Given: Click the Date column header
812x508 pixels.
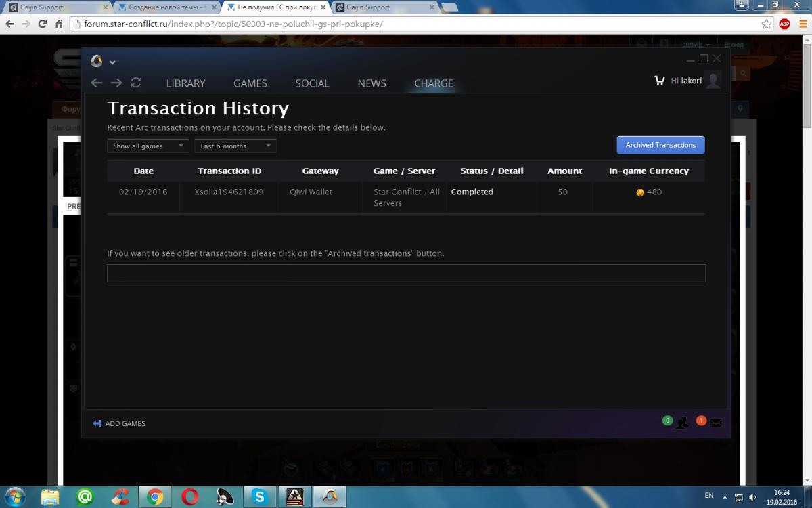Looking at the screenshot, I should click(143, 171).
